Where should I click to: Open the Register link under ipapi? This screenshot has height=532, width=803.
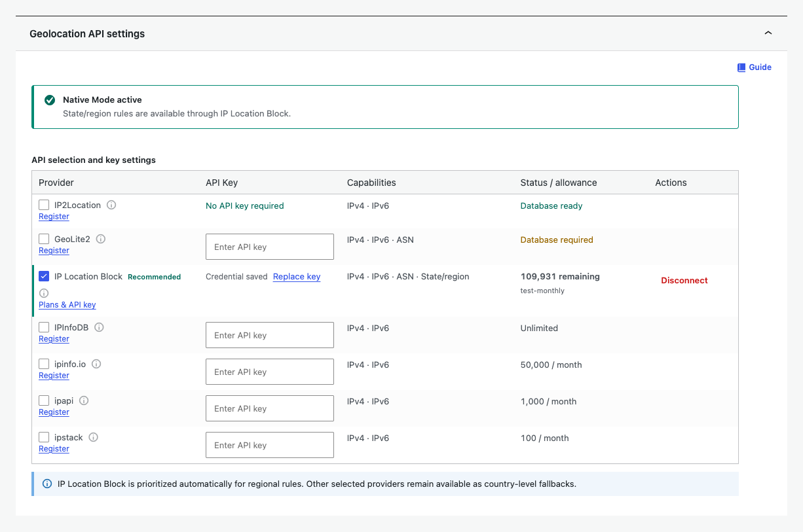[54, 412]
